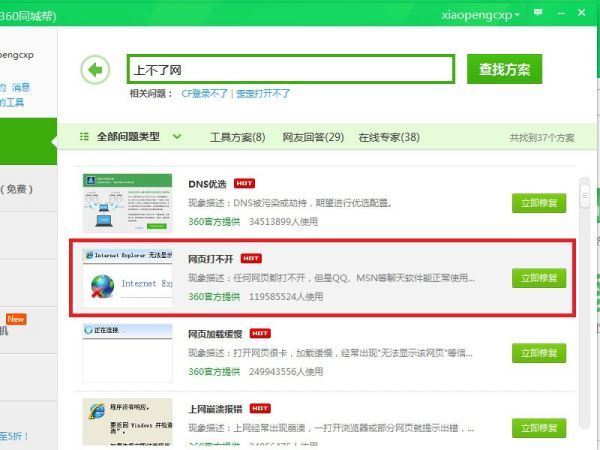Open the 网页打不开 Internet Explorer thumbnail
This screenshot has width=600, height=450.
(127, 277)
